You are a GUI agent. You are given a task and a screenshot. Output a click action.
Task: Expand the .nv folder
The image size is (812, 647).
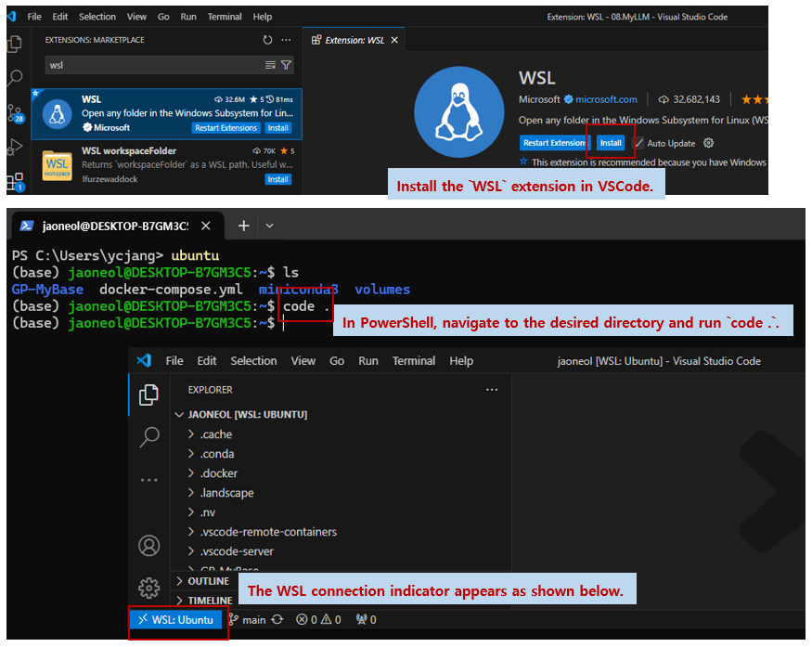[x=201, y=512]
